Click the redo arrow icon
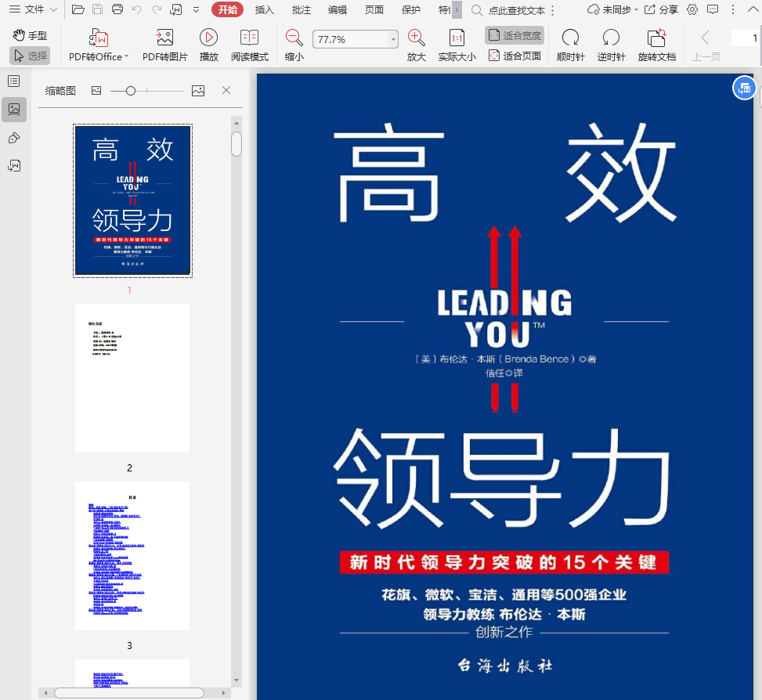762x700 pixels. pyautogui.click(x=157, y=9)
